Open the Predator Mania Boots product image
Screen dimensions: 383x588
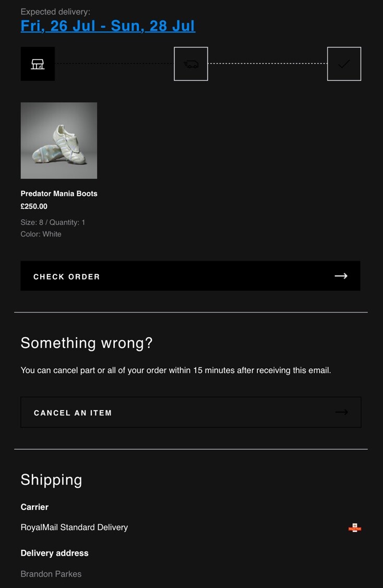(59, 141)
